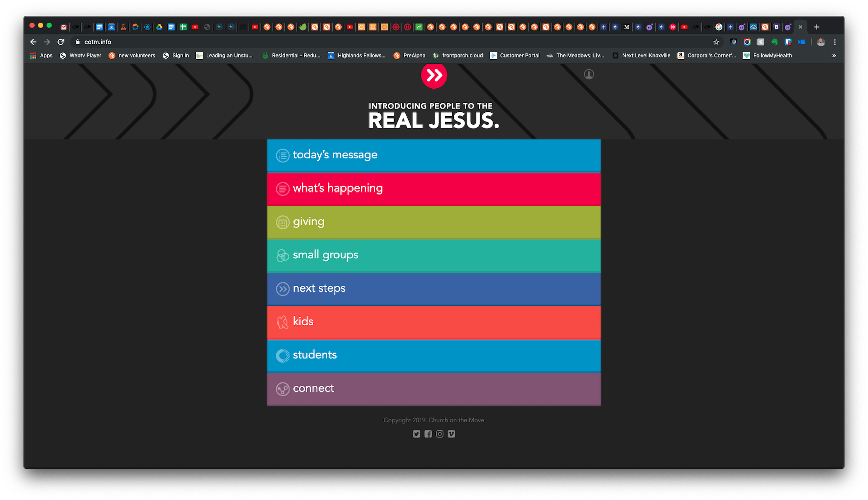Open today's message section
Screen dimensions: 868x500
[434, 155]
